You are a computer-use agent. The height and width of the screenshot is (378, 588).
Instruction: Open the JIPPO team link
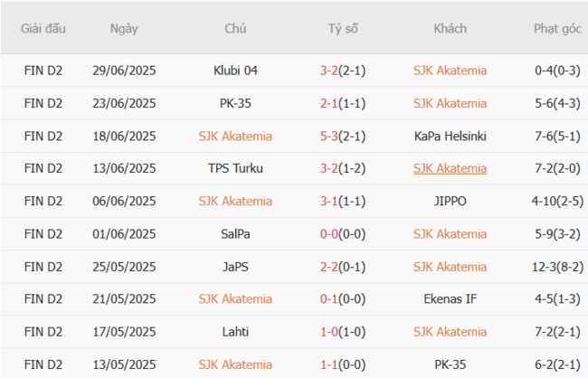point(450,201)
